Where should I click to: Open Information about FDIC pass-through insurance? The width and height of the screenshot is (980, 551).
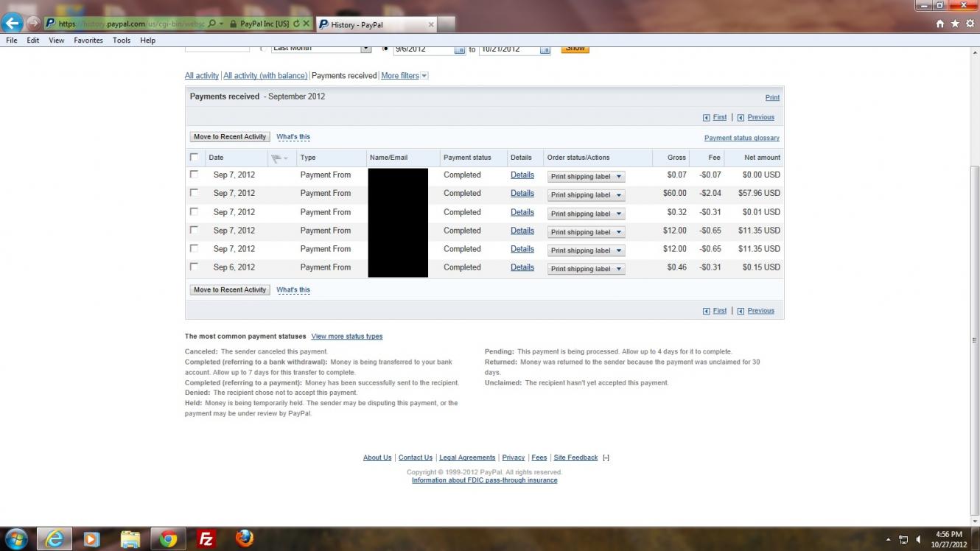[x=485, y=480]
